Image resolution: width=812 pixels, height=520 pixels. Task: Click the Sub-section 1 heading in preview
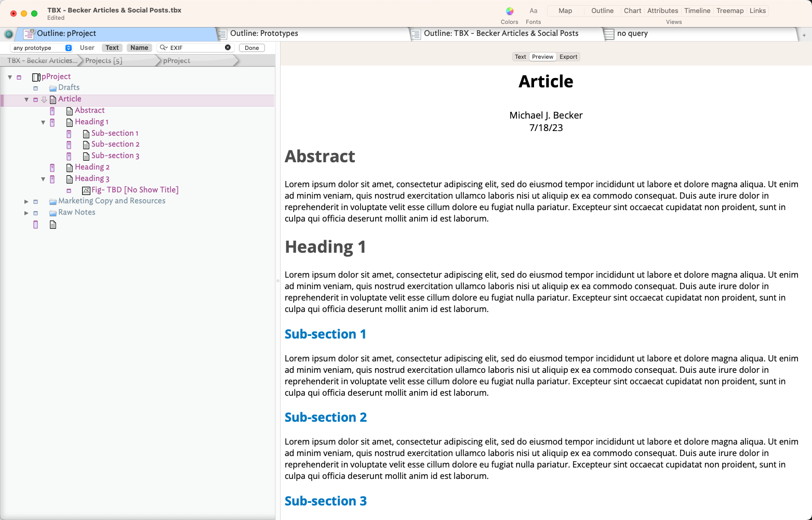[x=326, y=334]
